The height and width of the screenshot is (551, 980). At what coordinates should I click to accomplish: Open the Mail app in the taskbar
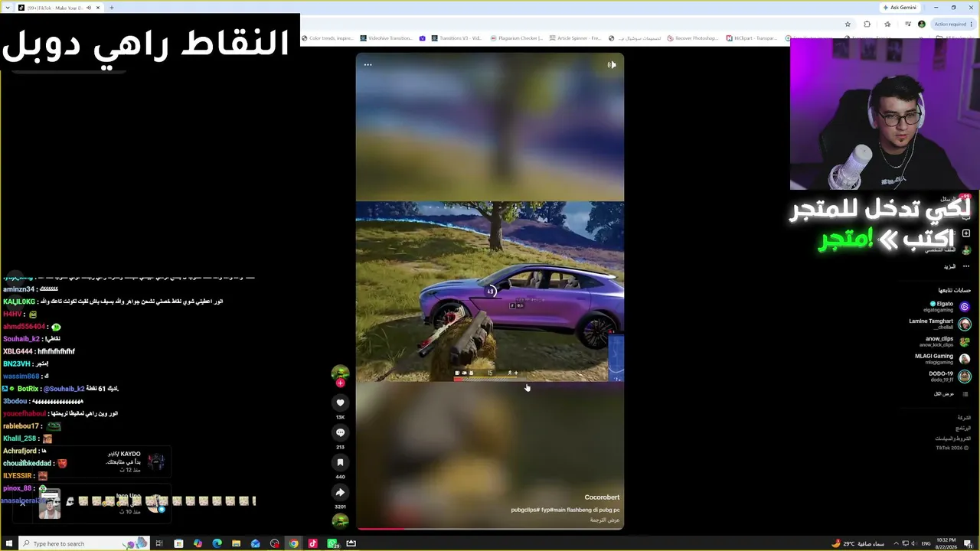tap(255, 543)
